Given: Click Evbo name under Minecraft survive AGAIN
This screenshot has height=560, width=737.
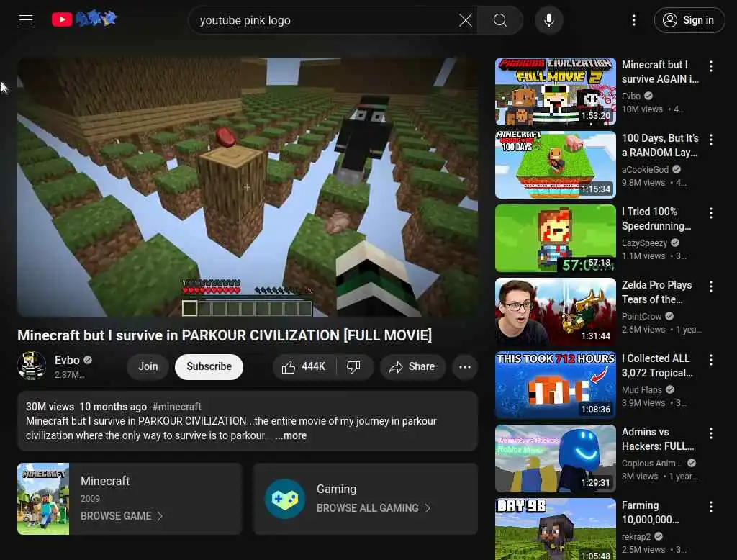Looking at the screenshot, I should click(x=630, y=96).
